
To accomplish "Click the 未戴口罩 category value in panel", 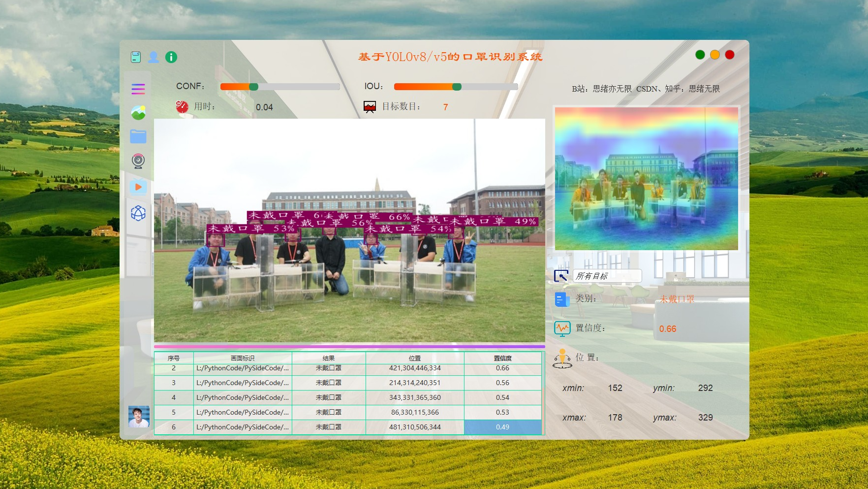I will [x=677, y=299].
